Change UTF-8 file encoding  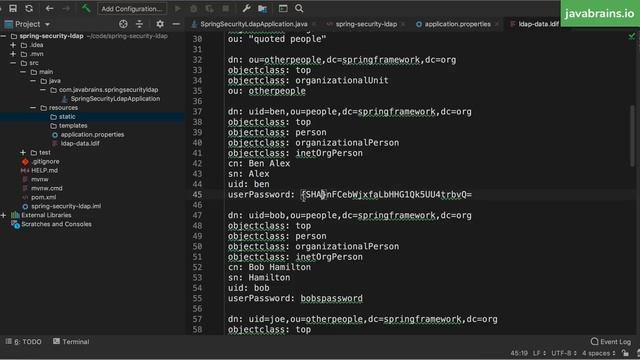pos(564,353)
